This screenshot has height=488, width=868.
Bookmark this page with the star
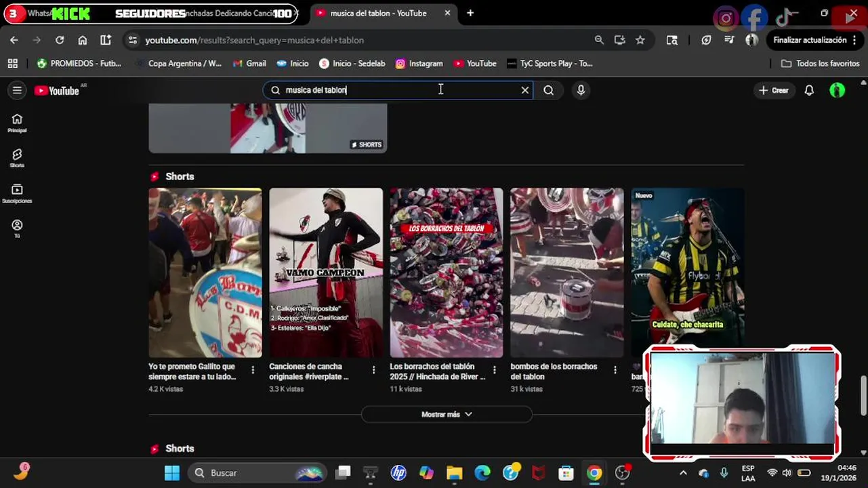(640, 40)
